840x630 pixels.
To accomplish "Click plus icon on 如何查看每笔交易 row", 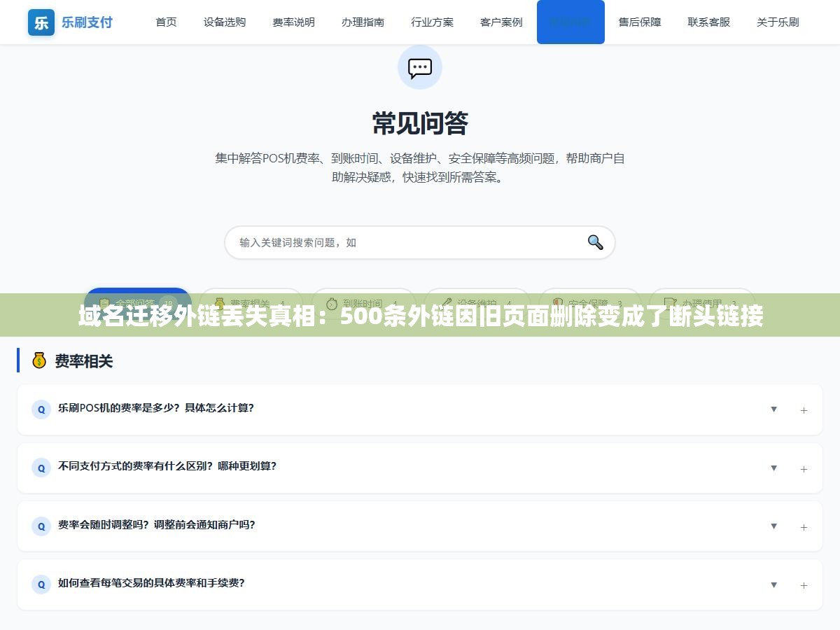I will tap(804, 586).
